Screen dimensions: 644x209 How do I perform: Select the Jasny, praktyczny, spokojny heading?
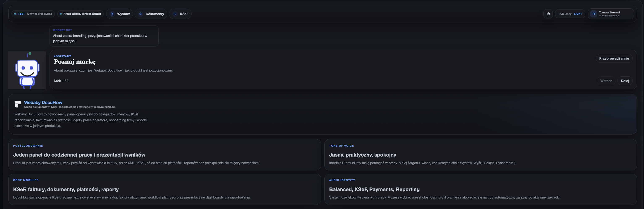(x=363, y=155)
